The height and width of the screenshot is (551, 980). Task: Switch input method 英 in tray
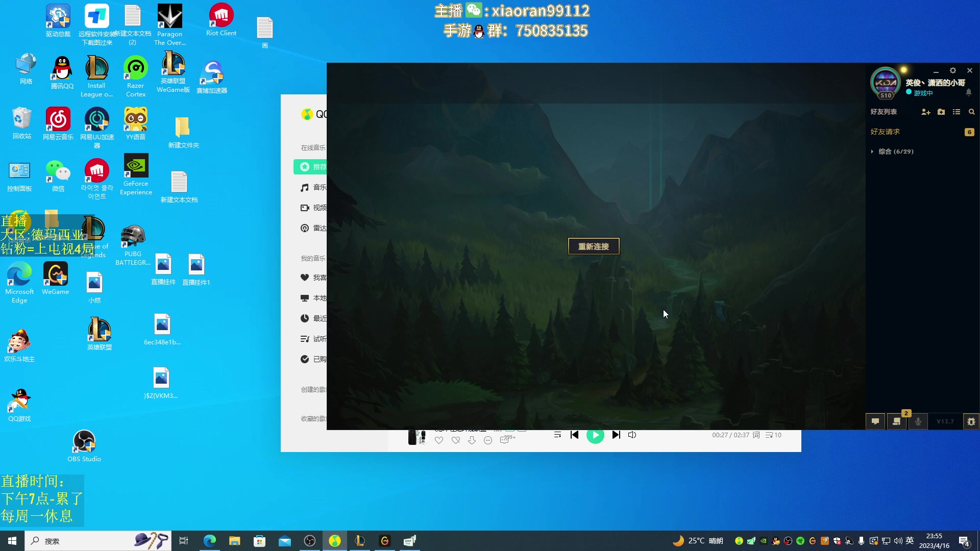[x=910, y=541]
